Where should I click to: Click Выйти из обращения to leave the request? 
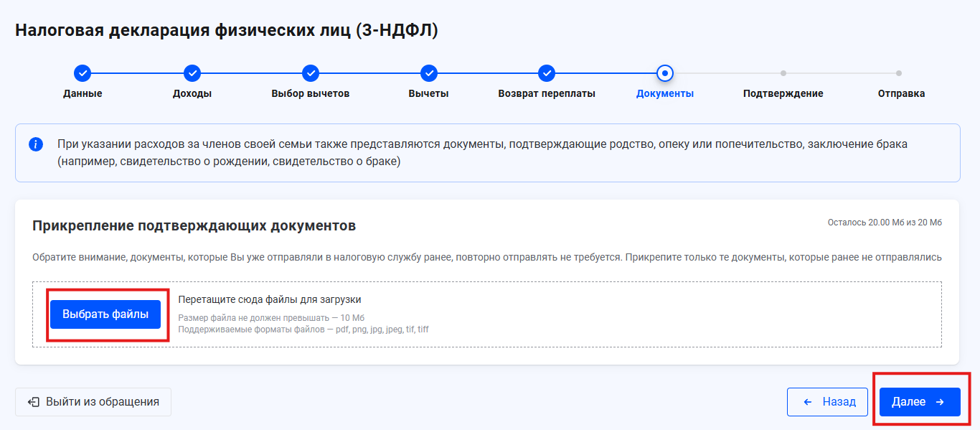(93, 402)
